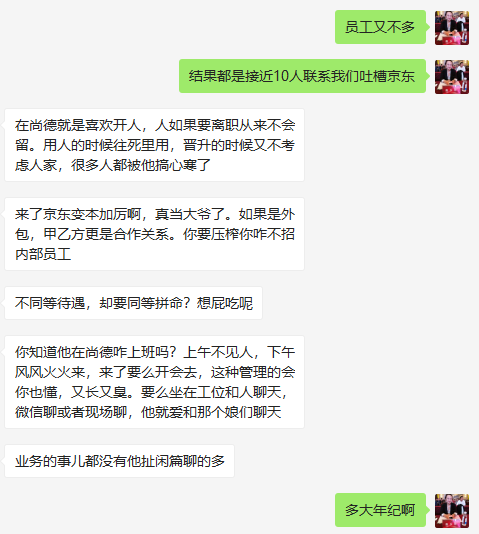
Task: Select the "不同等待遇，却要同等拼命" message
Action: [x=133, y=303]
